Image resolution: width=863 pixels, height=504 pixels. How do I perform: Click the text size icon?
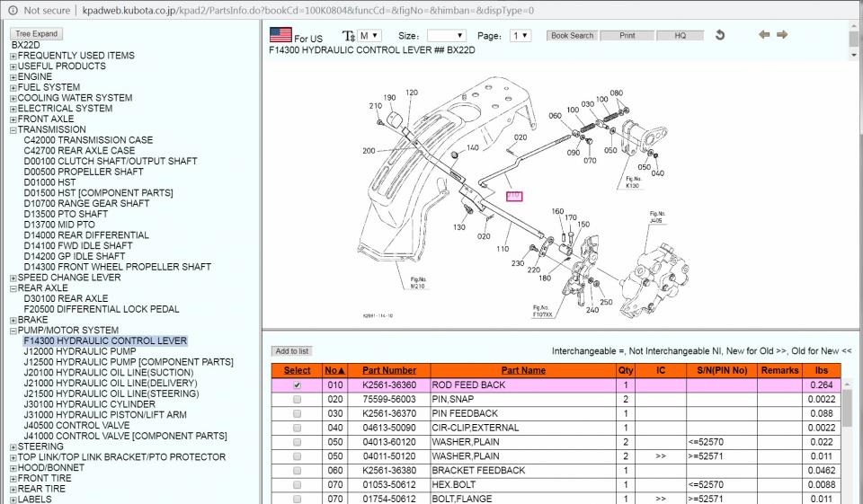349,36
